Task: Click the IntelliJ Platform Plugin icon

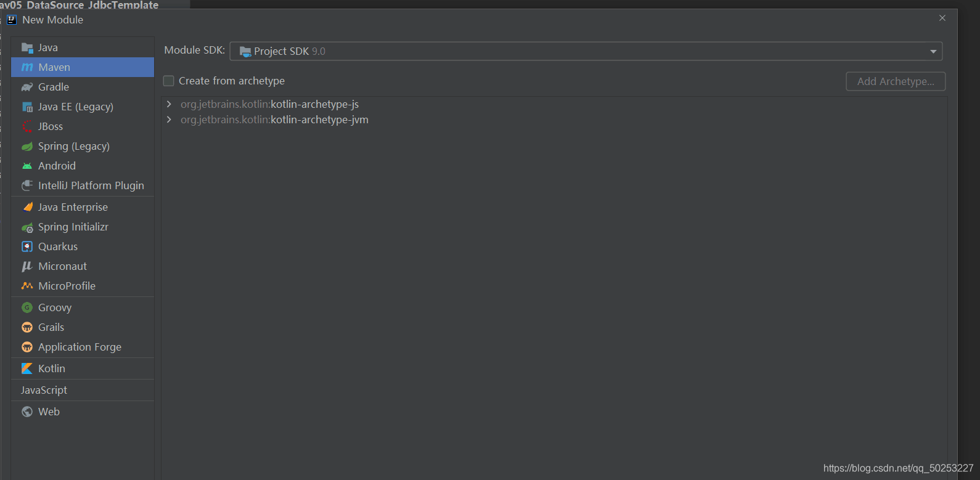Action: tap(27, 185)
